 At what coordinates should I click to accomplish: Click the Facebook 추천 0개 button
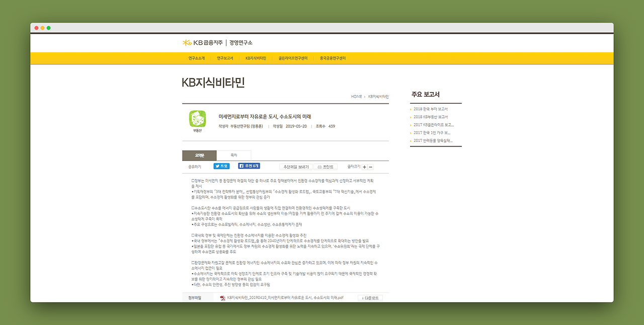pos(249,166)
